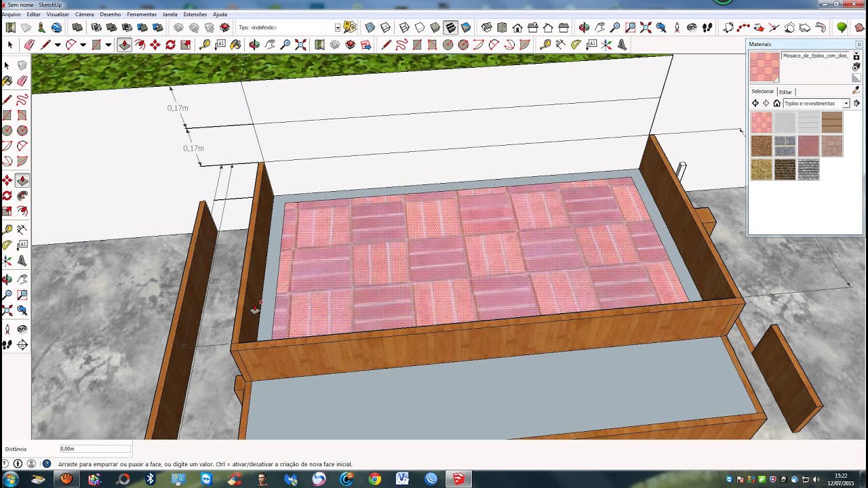This screenshot has width=868, height=488.
Task: Switch to the Editar tab
Action: (785, 91)
